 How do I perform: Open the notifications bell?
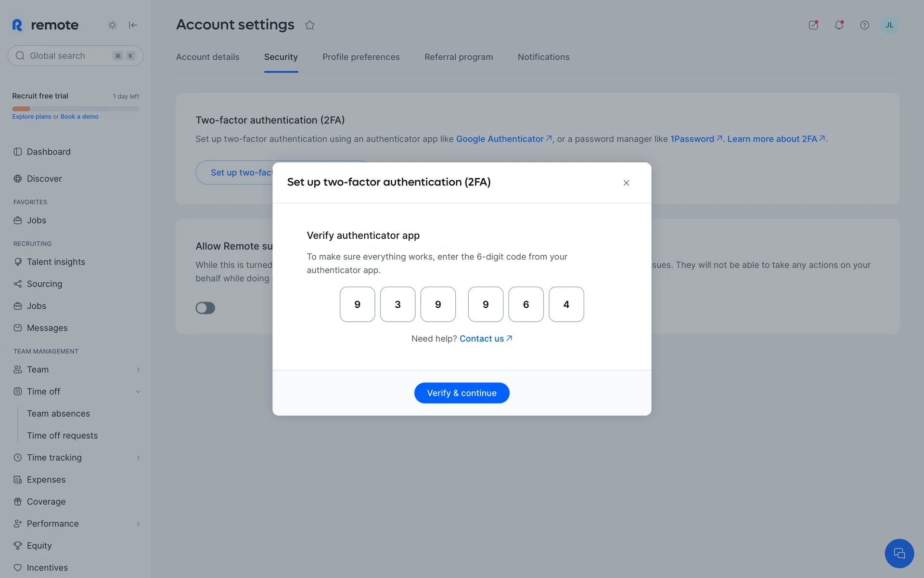pos(839,25)
